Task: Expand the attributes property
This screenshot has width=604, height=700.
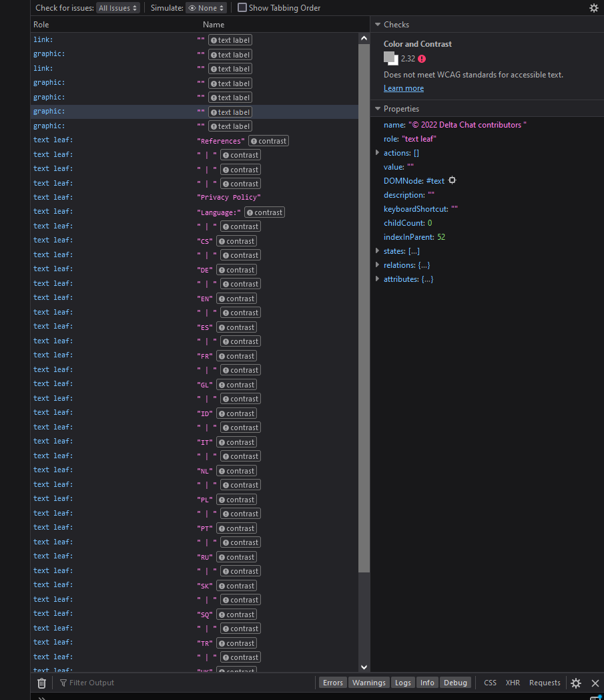Action: [x=377, y=279]
